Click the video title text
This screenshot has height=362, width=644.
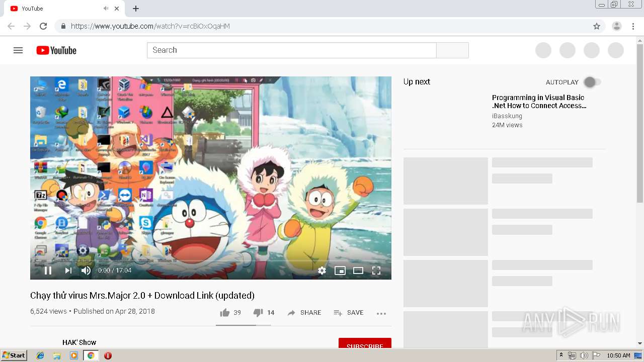pos(142,296)
